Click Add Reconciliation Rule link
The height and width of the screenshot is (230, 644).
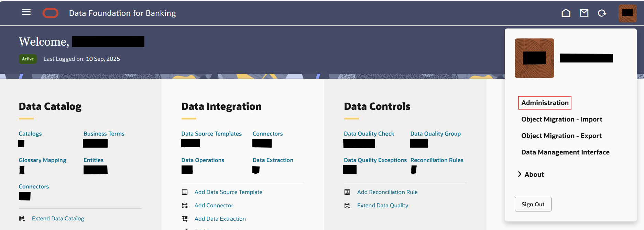tap(387, 192)
